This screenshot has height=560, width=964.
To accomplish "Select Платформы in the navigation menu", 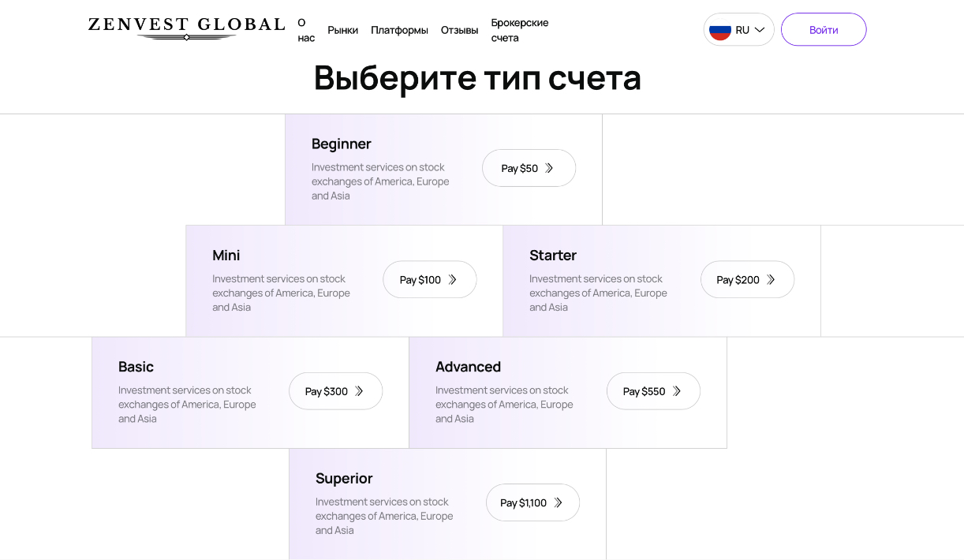I will [x=399, y=30].
